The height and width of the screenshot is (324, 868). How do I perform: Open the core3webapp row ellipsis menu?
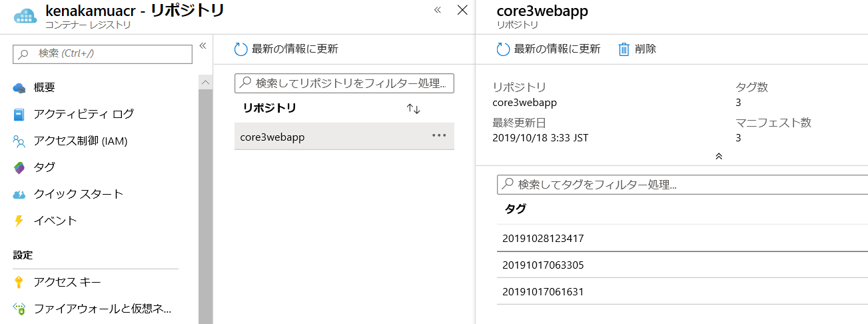click(439, 135)
